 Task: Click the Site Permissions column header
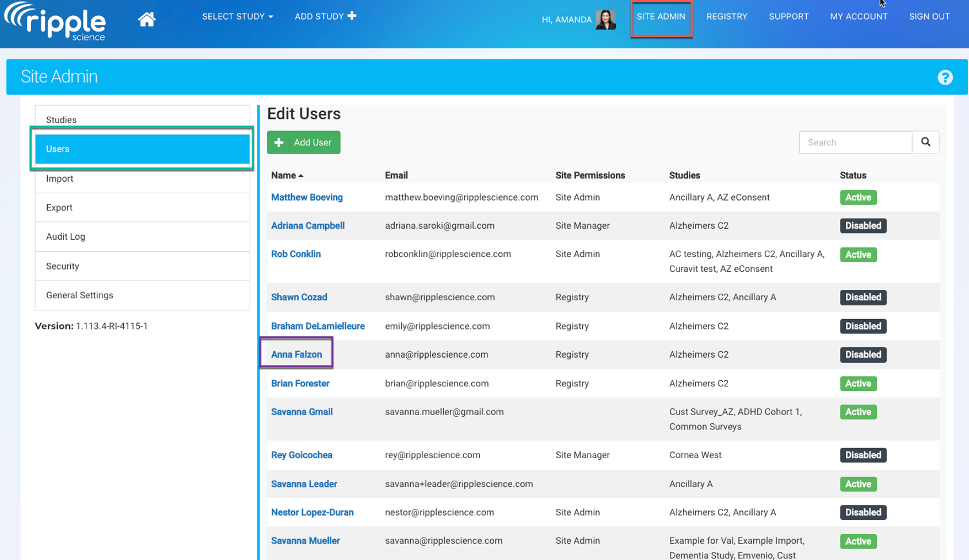click(x=590, y=175)
